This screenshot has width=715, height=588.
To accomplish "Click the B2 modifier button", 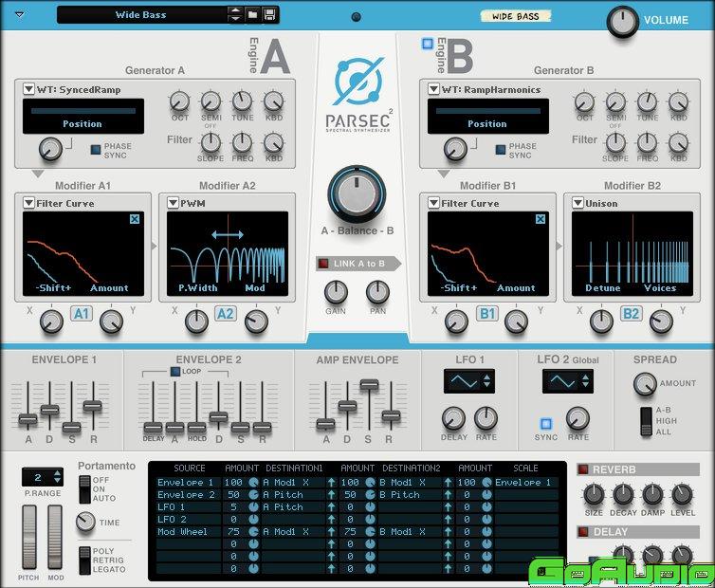I will click(x=632, y=314).
